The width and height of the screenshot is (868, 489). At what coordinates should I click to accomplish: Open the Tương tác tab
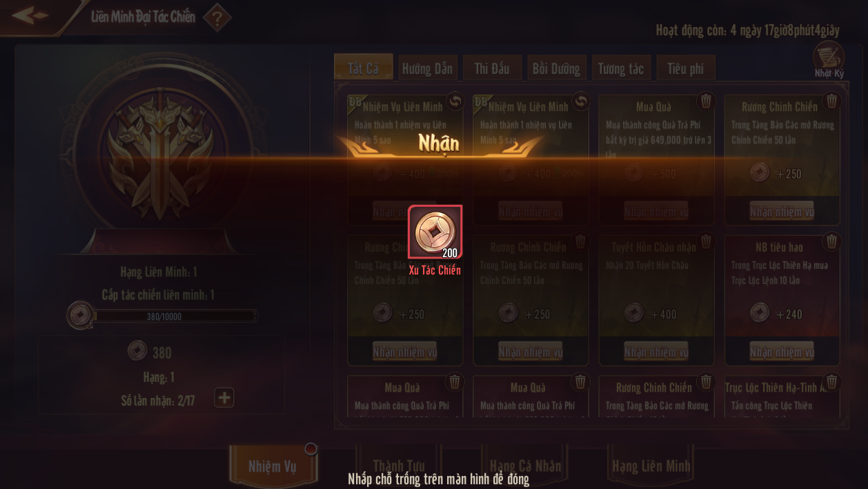tap(621, 68)
